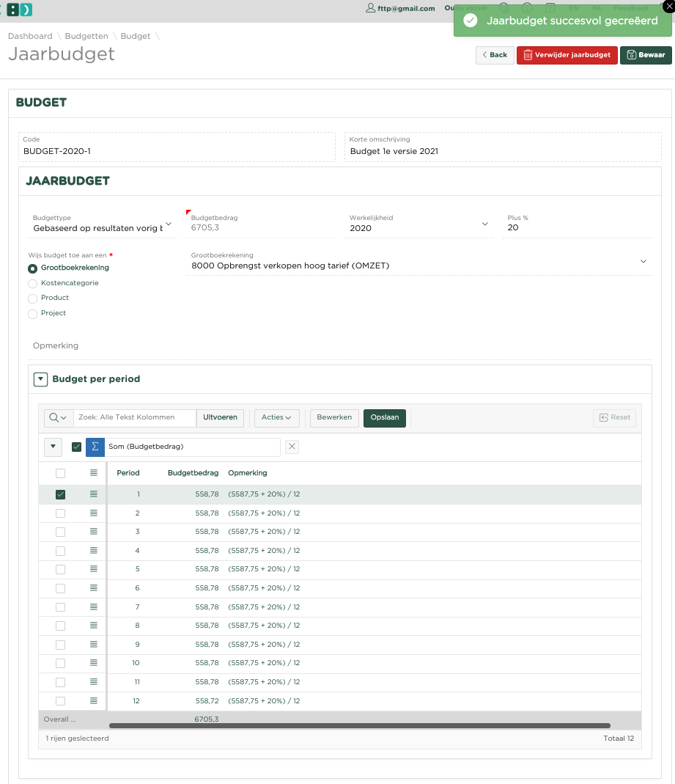Click the header row actions menu icon
The width and height of the screenshot is (675, 784).
tap(94, 473)
